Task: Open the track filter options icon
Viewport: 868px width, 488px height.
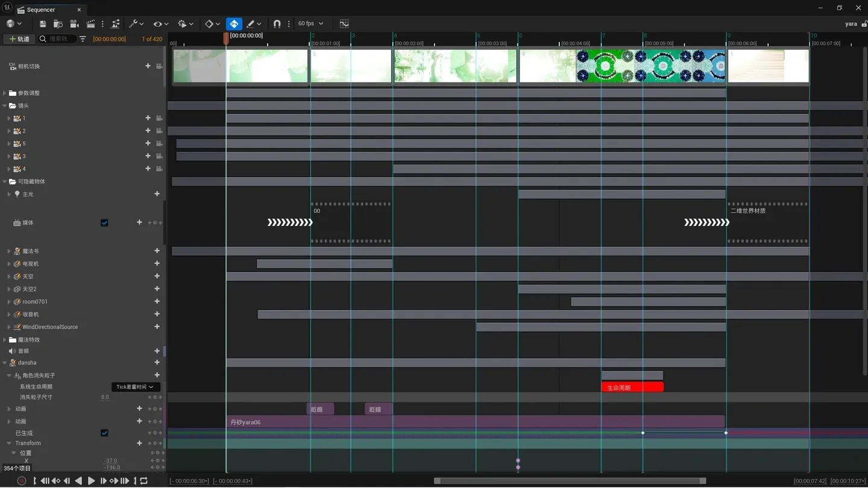Action: pos(83,39)
